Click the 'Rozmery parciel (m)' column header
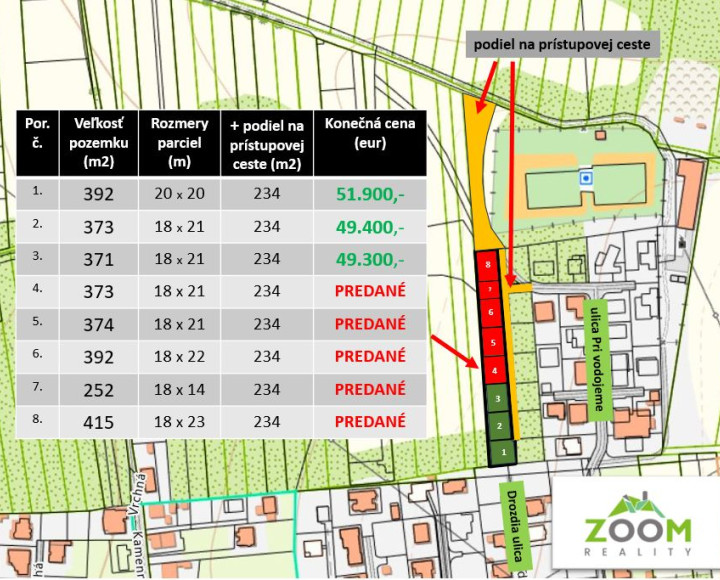This screenshot has height=580, width=720. (x=180, y=142)
